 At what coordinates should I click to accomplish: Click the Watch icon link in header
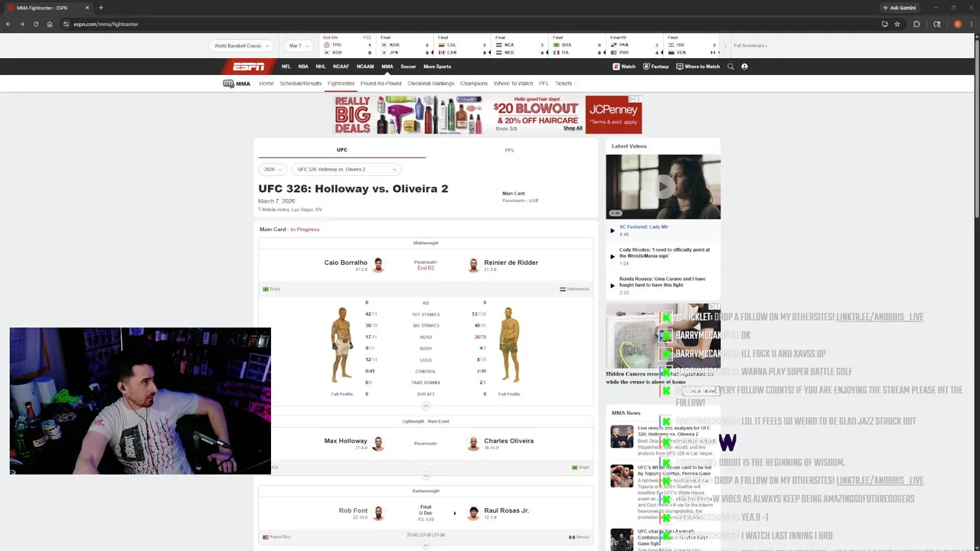coord(624,67)
